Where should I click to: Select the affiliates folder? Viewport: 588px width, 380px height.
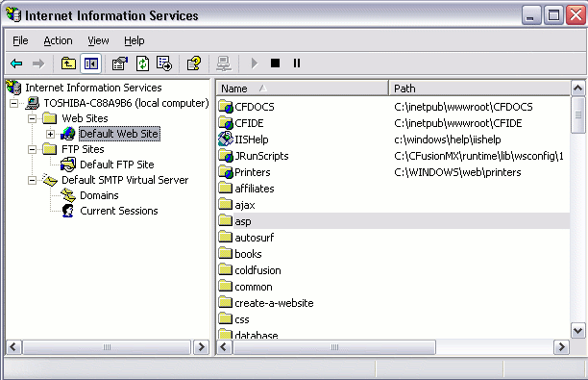pyautogui.click(x=255, y=189)
